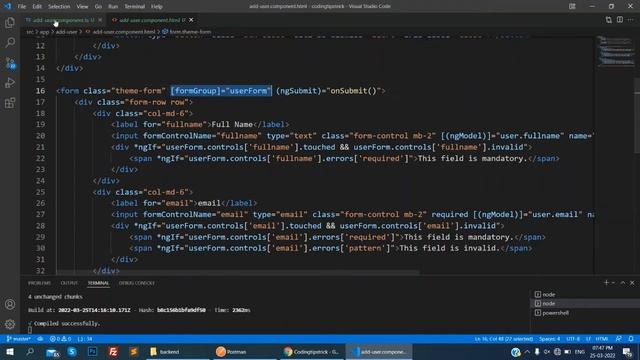Screen dimensions: 640x360
Task: Open the Explorer view in activity bar
Action: click(10, 22)
